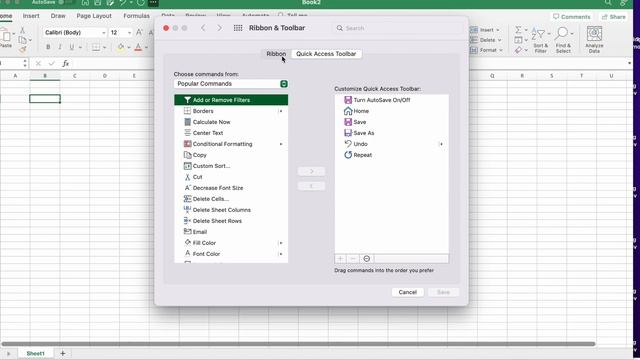The height and width of the screenshot is (360, 640).
Task: Click the horizontal scrollbar in Excel
Action: pos(298,344)
